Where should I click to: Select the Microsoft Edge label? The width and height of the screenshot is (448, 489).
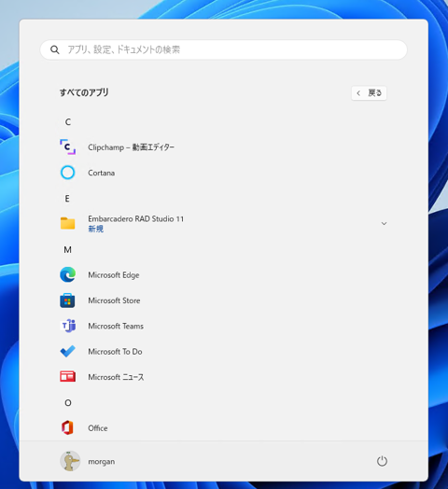coord(114,275)
